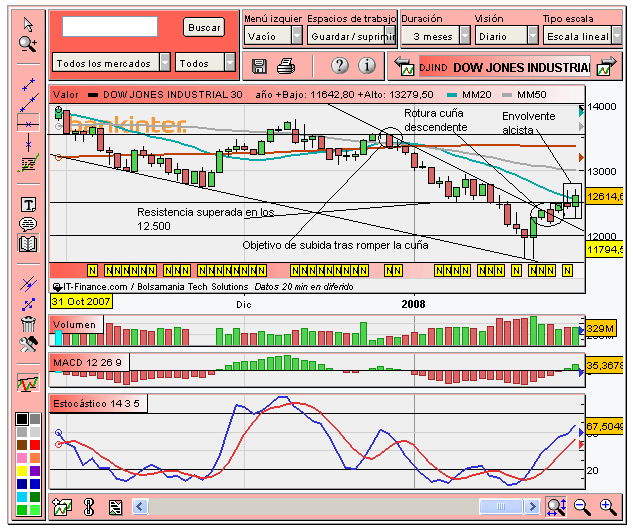Screen dimensions: 633x530
Task: Open the book guide icon
Action: (x=28, y=243)
